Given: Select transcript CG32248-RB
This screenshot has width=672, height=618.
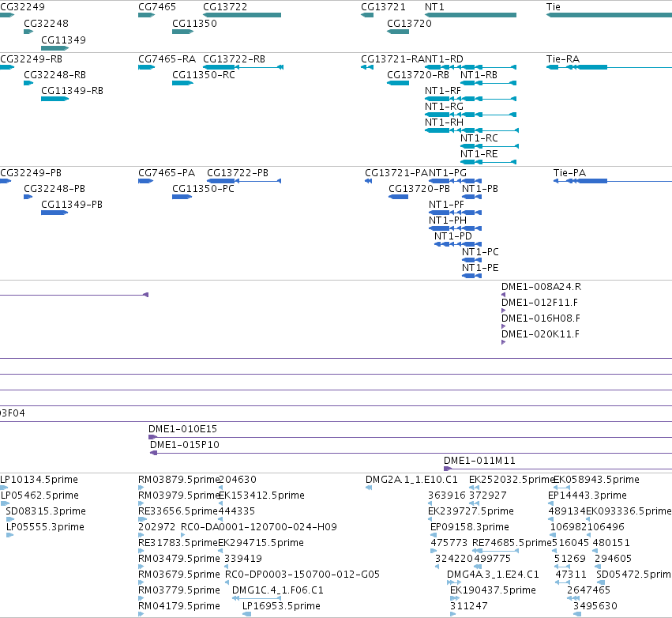Looking at the screenshot, I should point(54,75).
